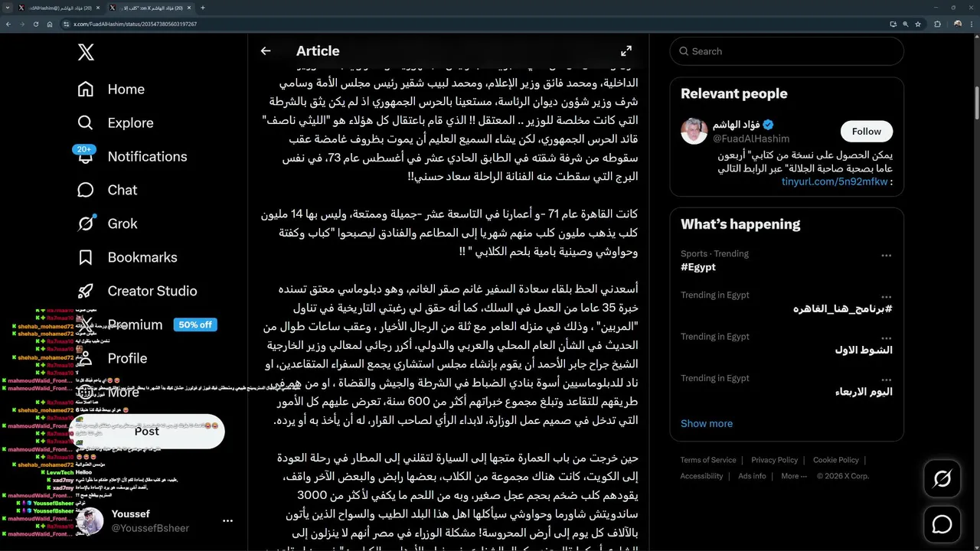This screenshot has height=551, width=980.
Task: Show more trending topics
Action: [707, 423]
